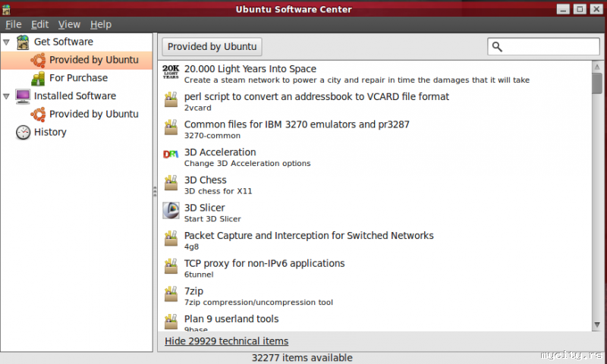This screenshot has width=607, height=364.
Task: Click the 3D Slicer application icon
Action: [171, 211]
